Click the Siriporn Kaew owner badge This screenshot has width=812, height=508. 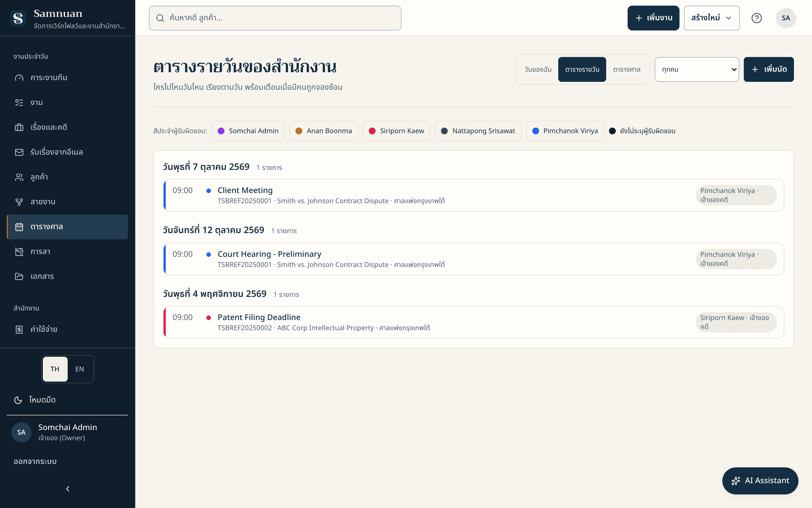pyautogui.click(x=736, y=322)
